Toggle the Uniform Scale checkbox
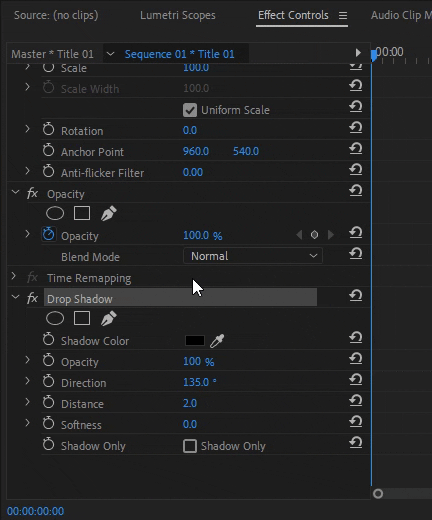Viewport: 432px width, 520px height. coord(190,110)
